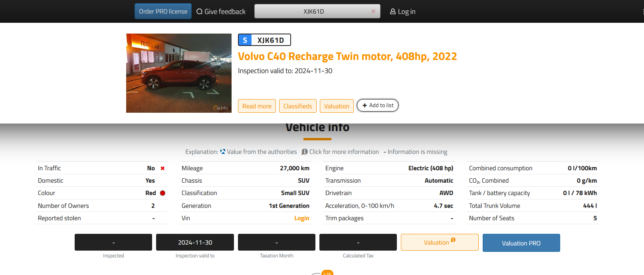The width and height of the screenshot is (644, 275).
Task: Click the Small SUV classification value
Action: pyautogui.click(x=295, y=193)
